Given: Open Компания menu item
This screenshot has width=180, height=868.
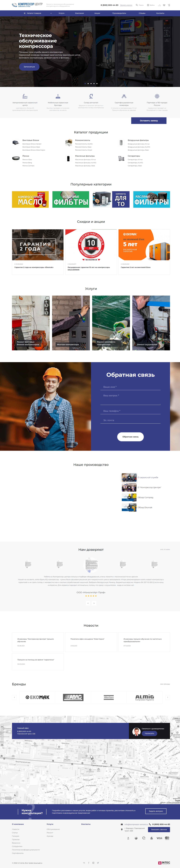Looking at the screenshot, I should pos(79,13).
